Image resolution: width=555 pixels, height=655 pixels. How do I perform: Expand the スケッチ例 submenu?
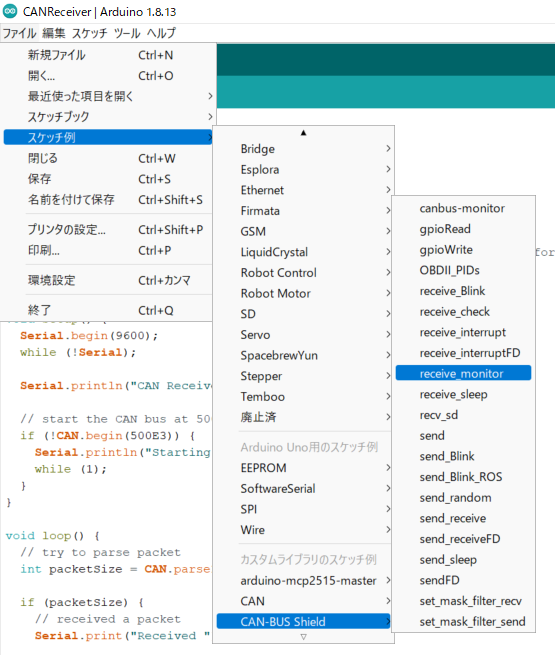click(x=108, y=137)
